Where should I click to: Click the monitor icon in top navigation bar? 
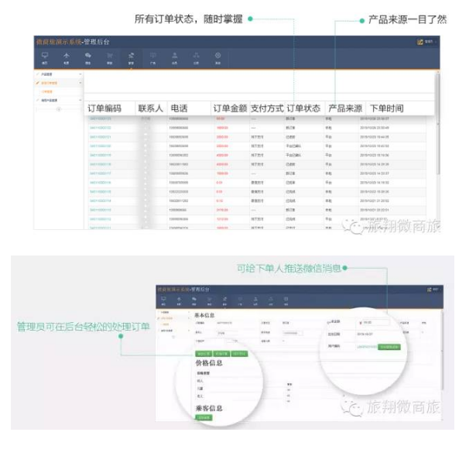[x=45, y=57]
